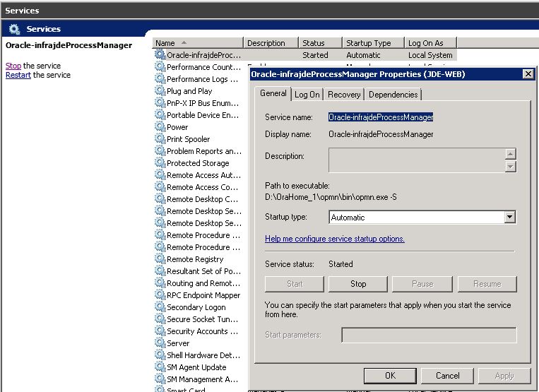Select the Protected Storage service row
This screenshot has height=392, width=539.
click(198, 163)
